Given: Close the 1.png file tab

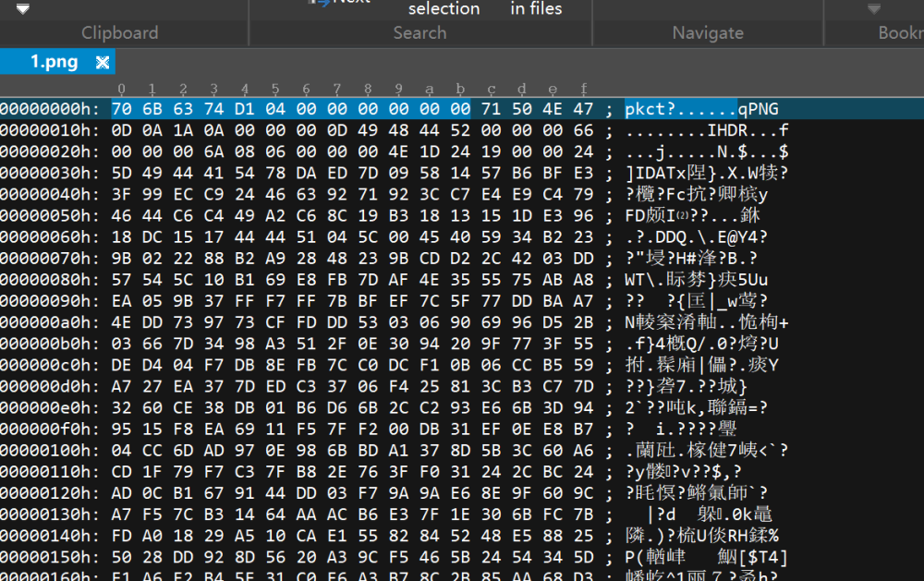Looking at the screenshot, I should 103,63.
